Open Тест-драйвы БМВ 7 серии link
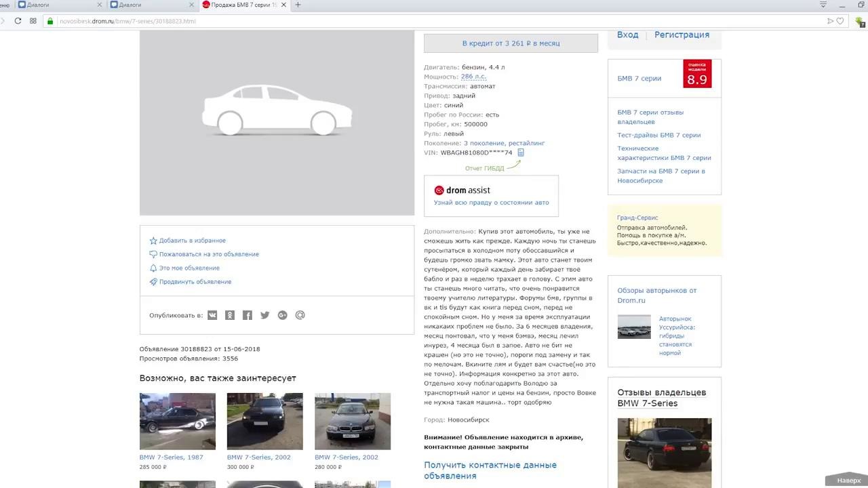The image size is (868, 488). pyautogui.click(x=659, y=135)
